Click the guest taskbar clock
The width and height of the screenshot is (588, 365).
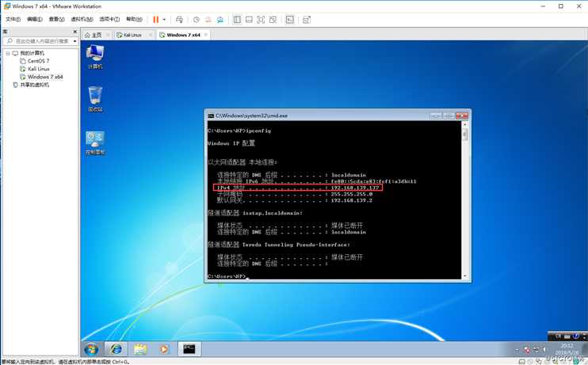click(x=567, y=349)
